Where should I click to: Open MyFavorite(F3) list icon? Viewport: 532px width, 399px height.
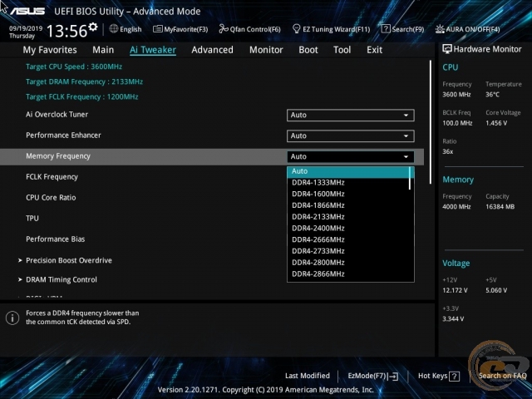157,29
